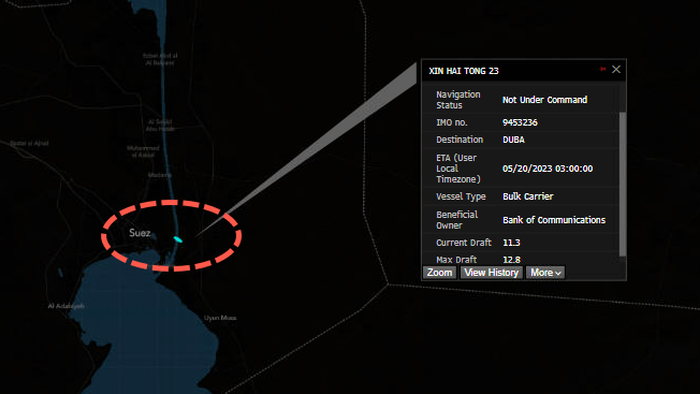Click the Navigation Status field label
This screenshot has height=394, width=700.
[x=458, y=100]
